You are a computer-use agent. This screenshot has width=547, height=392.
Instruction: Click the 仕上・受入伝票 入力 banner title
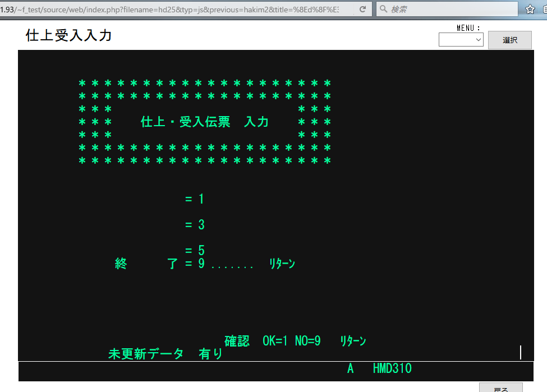[x=205, y=122]
